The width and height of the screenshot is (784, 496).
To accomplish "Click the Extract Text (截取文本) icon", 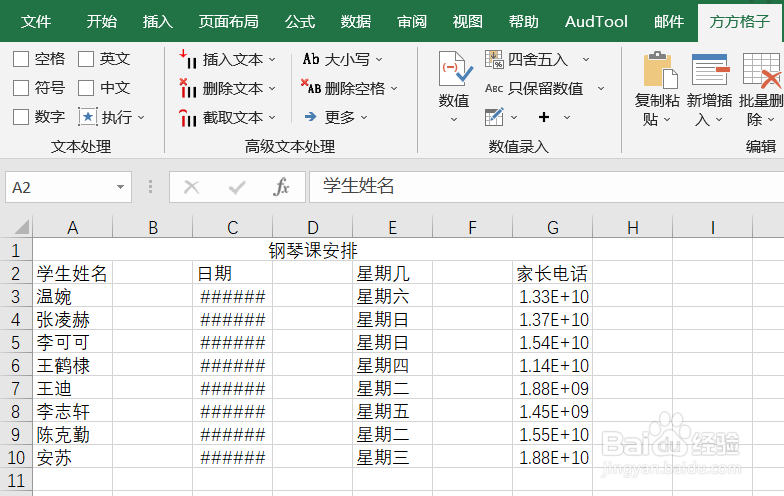I will pos(188,118).
